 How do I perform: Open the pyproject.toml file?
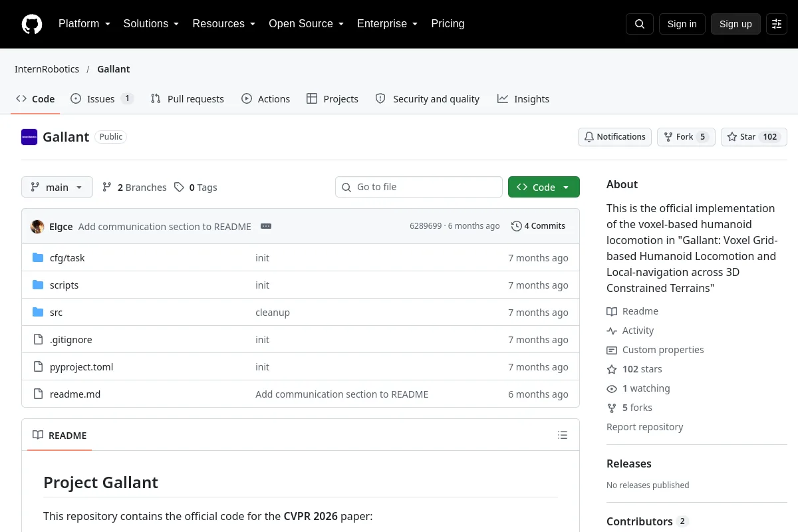point(81,367)
